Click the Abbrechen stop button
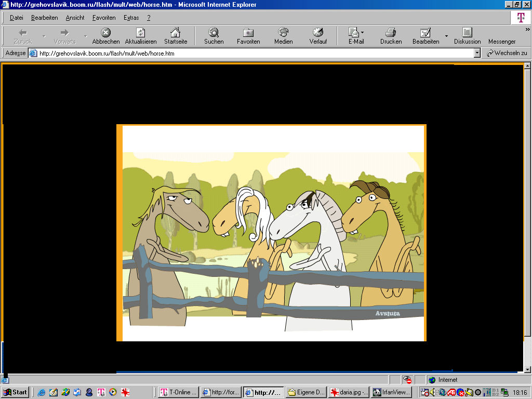Viewport: 532px width, 399px height. (106, 36)
